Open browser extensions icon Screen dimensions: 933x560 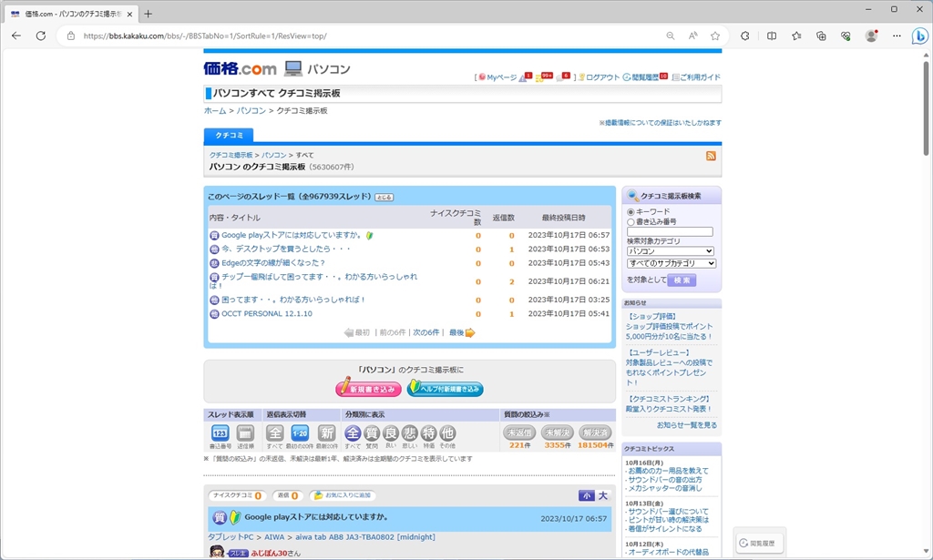[745, 36]
